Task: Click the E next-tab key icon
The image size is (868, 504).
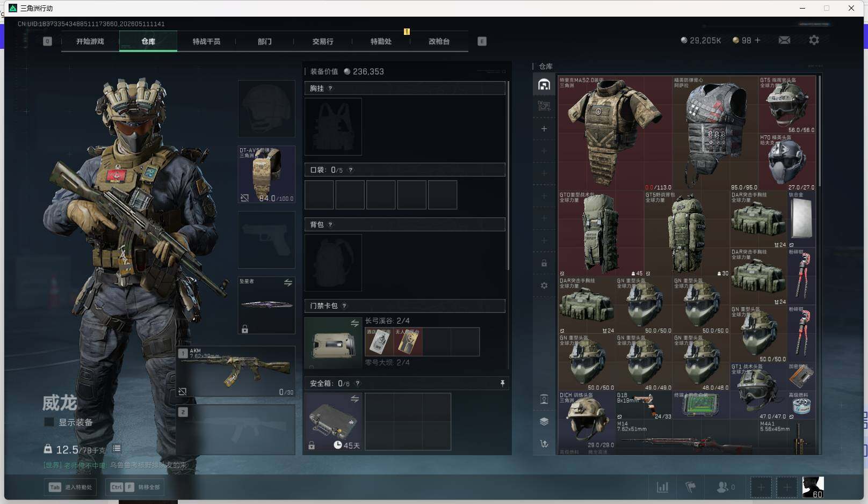Action: pos(482,41)
